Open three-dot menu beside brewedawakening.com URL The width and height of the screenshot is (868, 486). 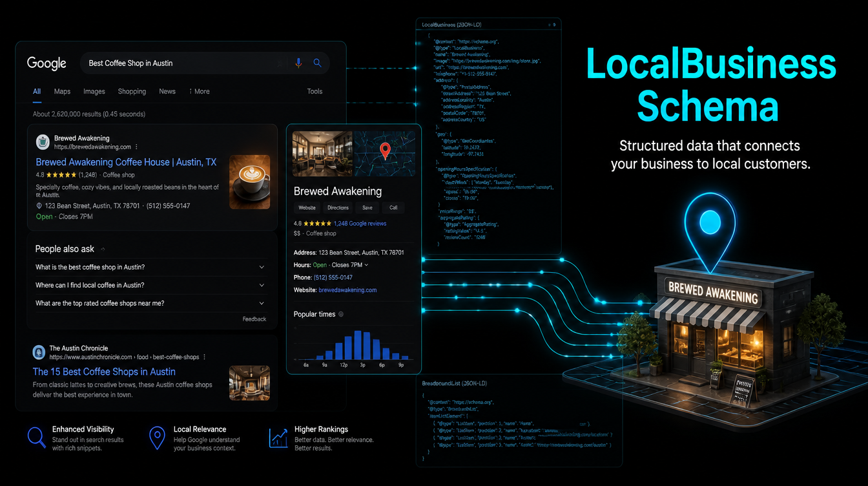pos(136,147)
